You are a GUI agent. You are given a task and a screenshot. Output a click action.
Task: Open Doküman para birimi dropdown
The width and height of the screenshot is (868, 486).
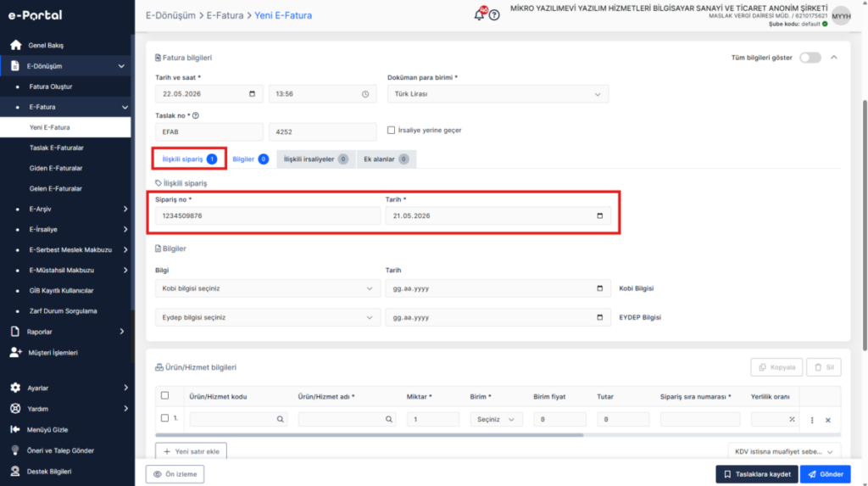(498, 94)
